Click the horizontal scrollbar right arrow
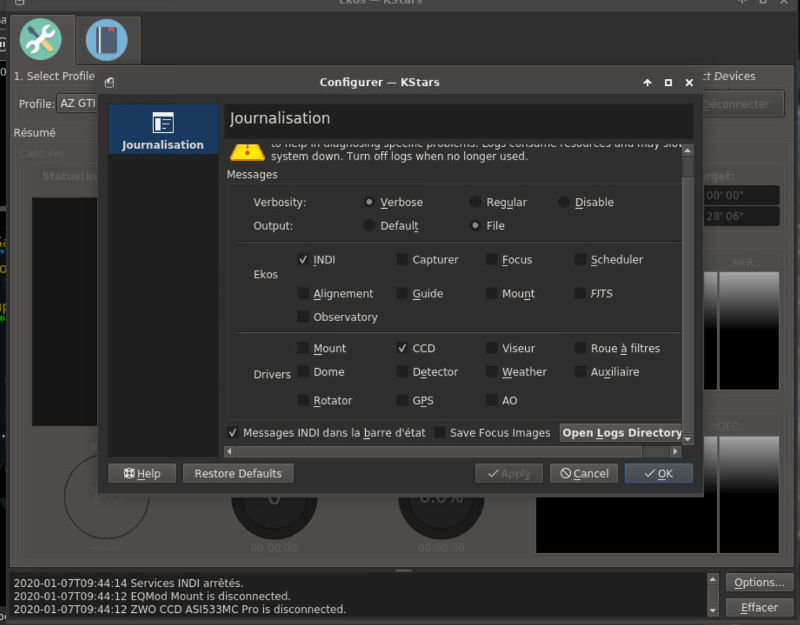 [676, 451]
